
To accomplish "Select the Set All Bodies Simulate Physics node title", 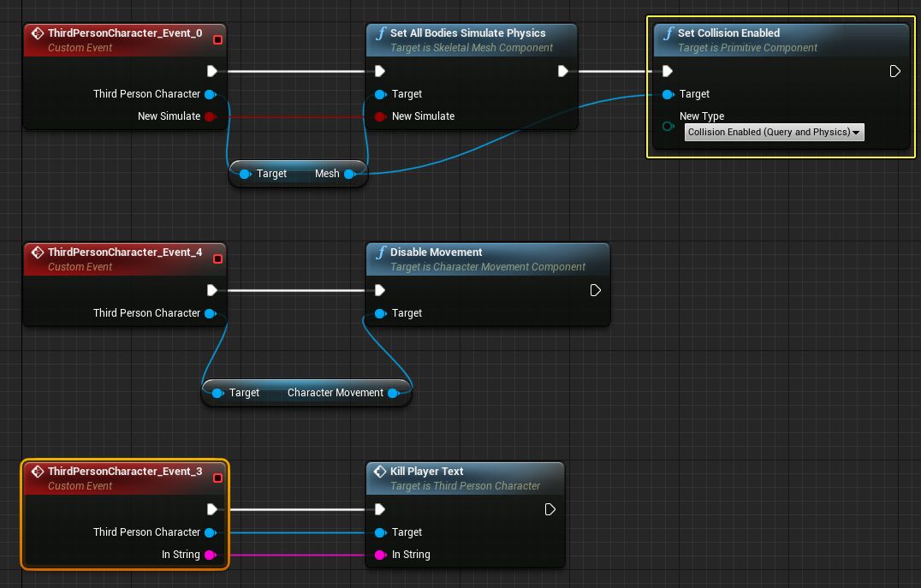I will [x=467, y=33].
